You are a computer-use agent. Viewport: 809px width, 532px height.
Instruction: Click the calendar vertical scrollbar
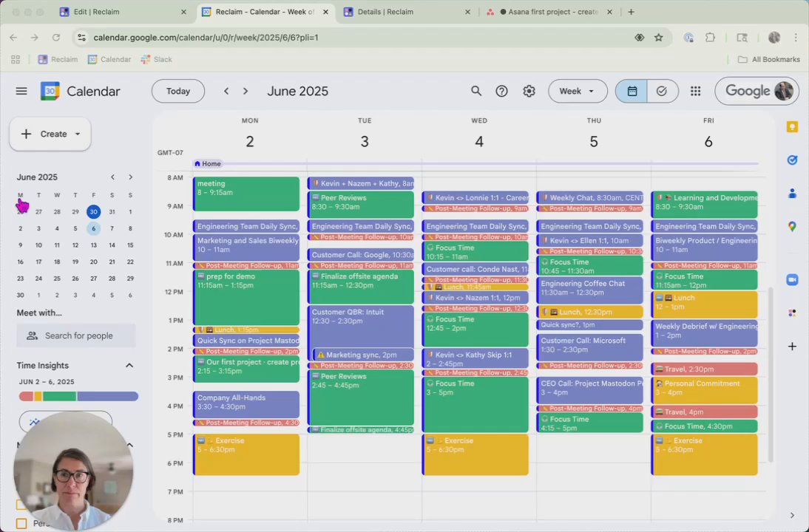[x=769, y=375]
